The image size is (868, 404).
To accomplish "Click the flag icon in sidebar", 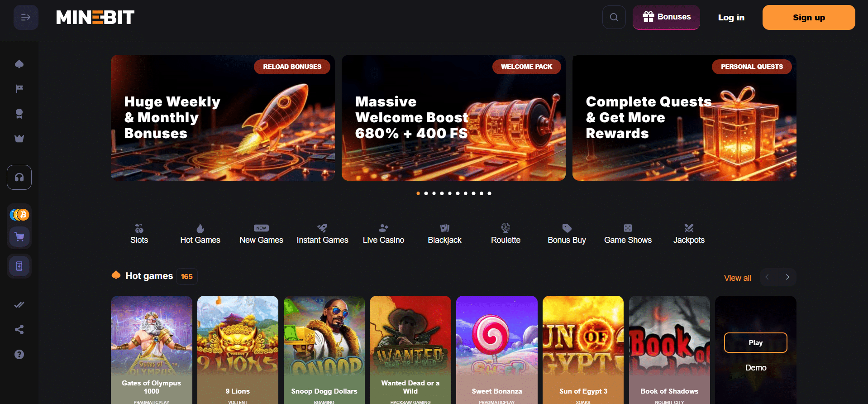I will tap(19, 89).
